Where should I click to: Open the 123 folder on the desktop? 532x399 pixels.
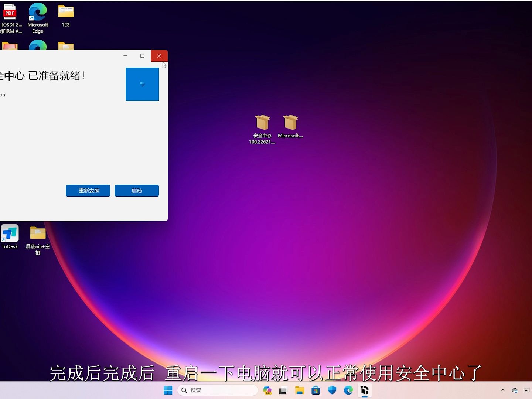tap(65, 12)
